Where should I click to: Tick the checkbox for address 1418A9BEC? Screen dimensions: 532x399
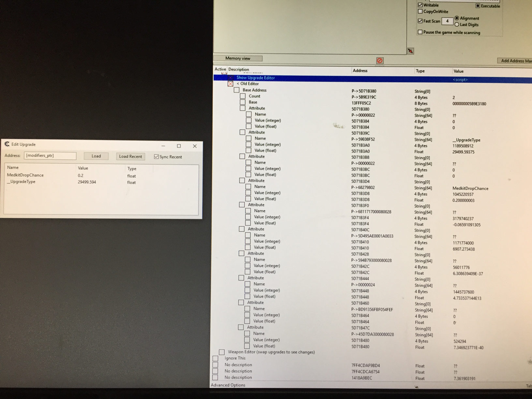pyautogui.click(x=215, y=377)
